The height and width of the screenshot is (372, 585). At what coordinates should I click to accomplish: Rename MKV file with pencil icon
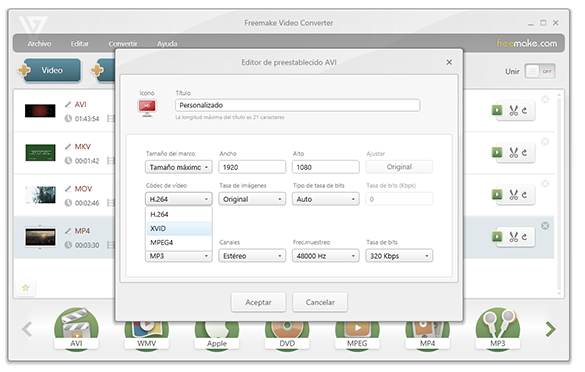[x=68, y=147]
